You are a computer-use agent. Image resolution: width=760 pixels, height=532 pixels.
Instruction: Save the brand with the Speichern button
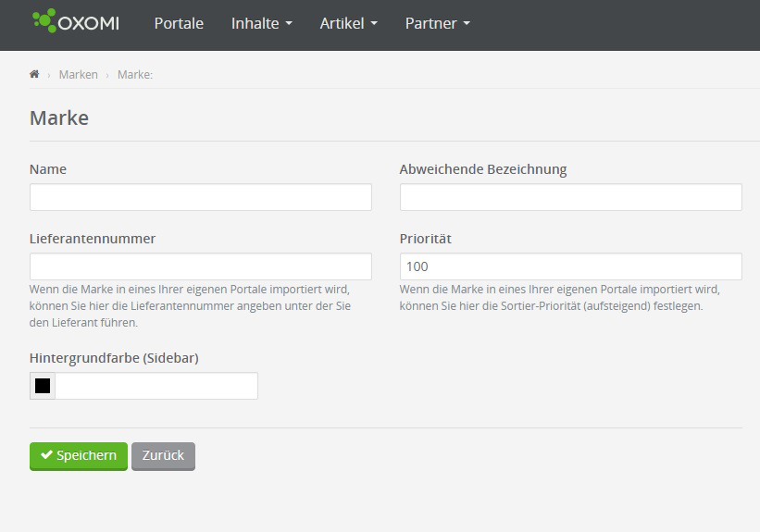[x=79, y=455]
